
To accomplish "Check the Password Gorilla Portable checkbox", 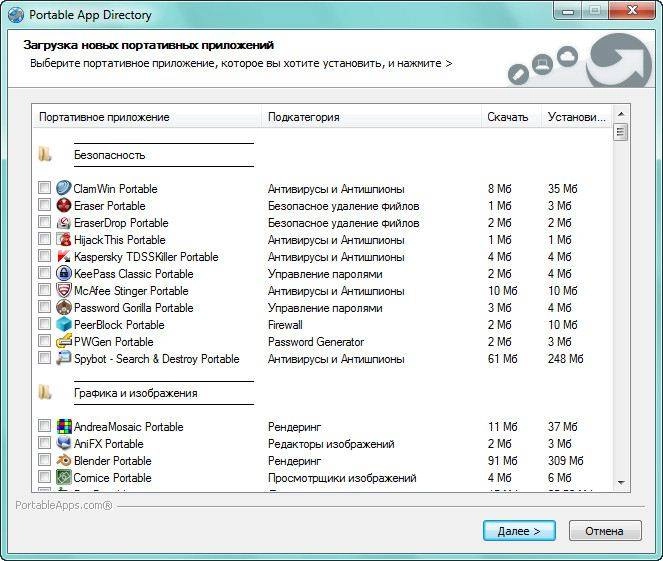I will [44, 306].
